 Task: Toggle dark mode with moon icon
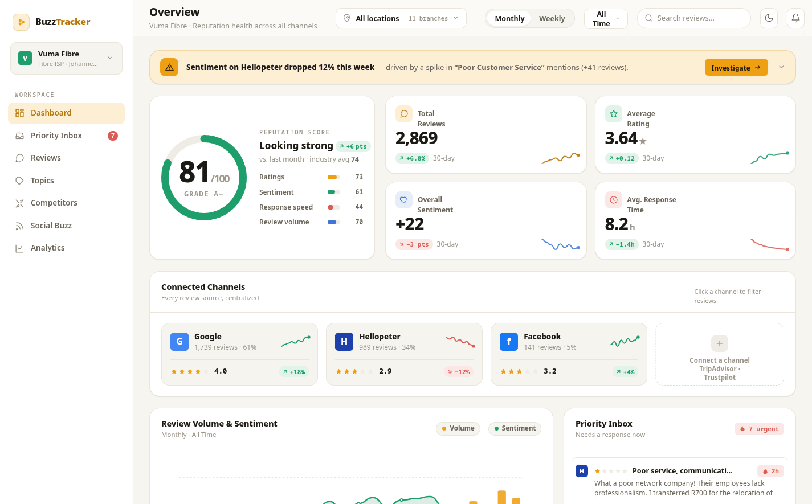click(769, 18)
